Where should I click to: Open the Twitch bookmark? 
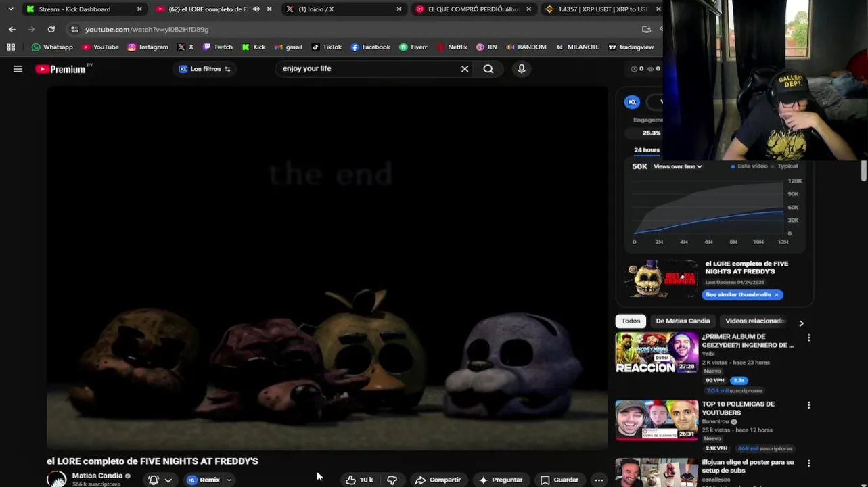coord(217,47)
